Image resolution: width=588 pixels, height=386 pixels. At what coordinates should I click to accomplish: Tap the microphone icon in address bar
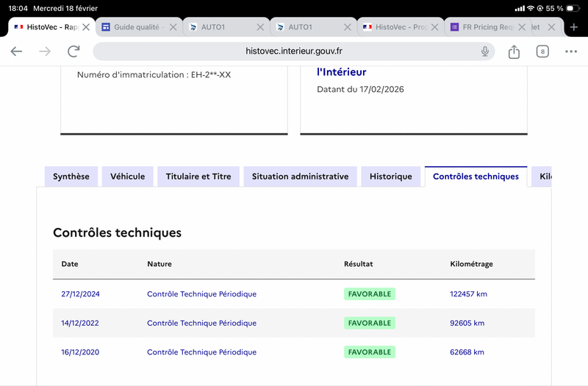click(x=485, y=51)
